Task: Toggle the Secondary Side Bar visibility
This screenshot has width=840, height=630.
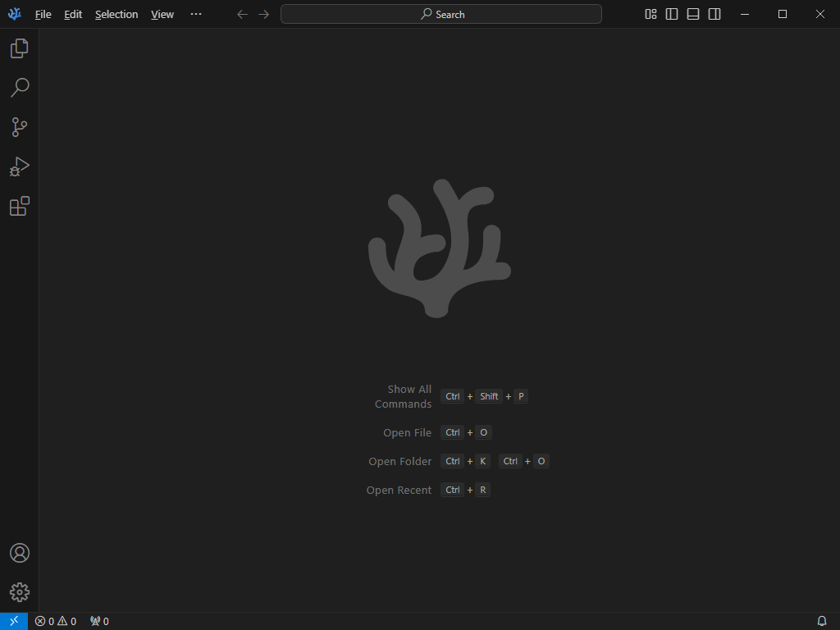Action: tap(714, 14)
